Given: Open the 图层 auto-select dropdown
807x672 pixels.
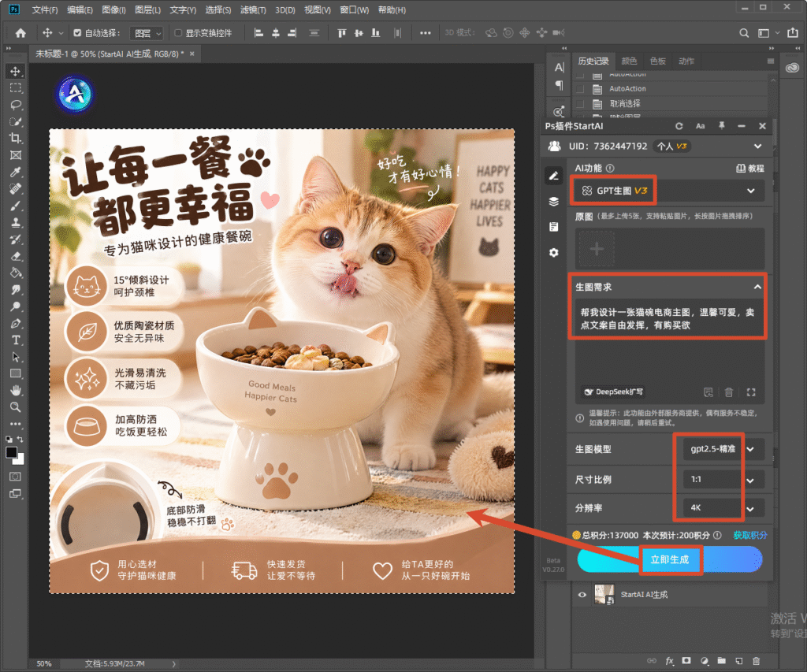Looking at the screenshot, I should click(147, 33).
